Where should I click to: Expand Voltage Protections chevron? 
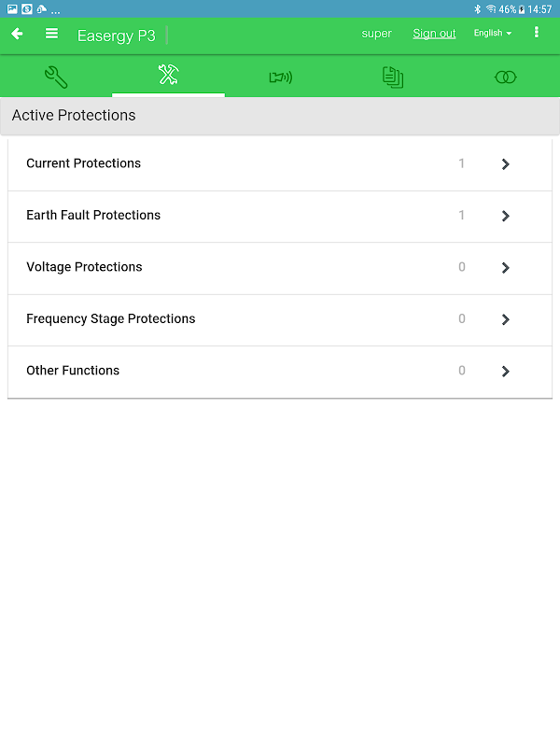click(x=505, y=268)
